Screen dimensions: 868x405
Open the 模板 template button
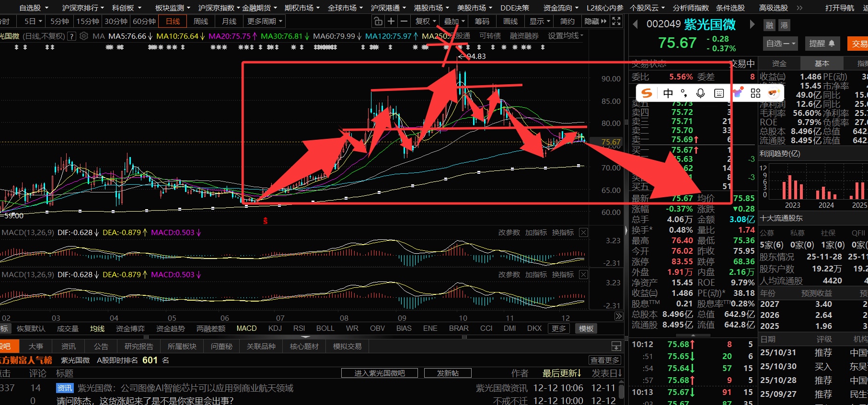[x=586, y=328]
